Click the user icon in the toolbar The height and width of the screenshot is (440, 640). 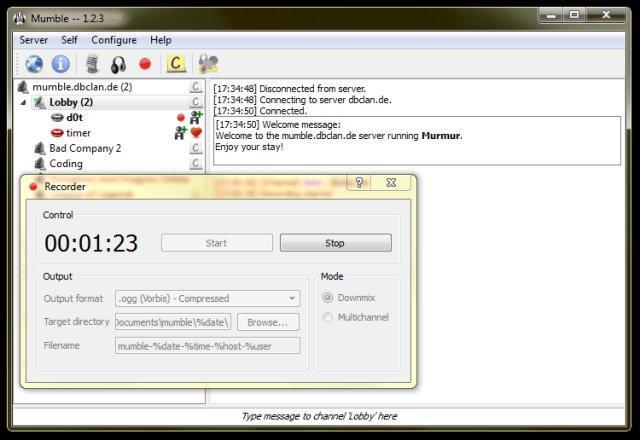tap(208, 64)
